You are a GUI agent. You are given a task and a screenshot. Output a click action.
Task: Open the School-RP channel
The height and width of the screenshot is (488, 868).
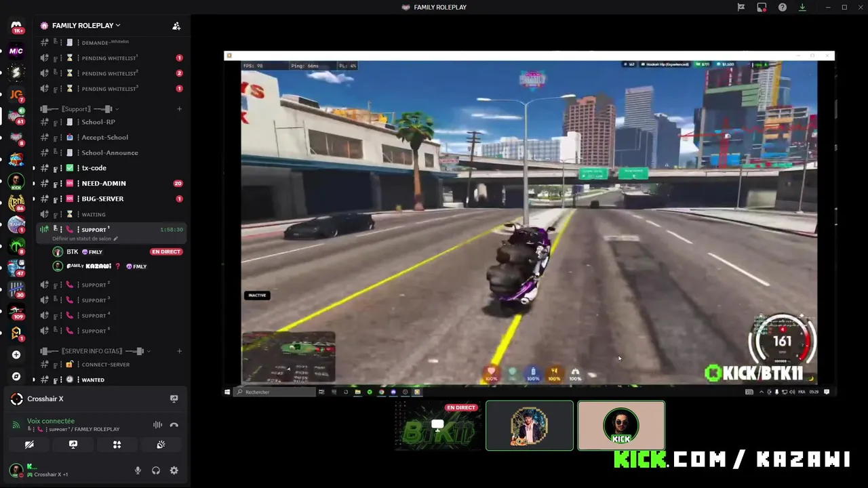click(111, 122)
